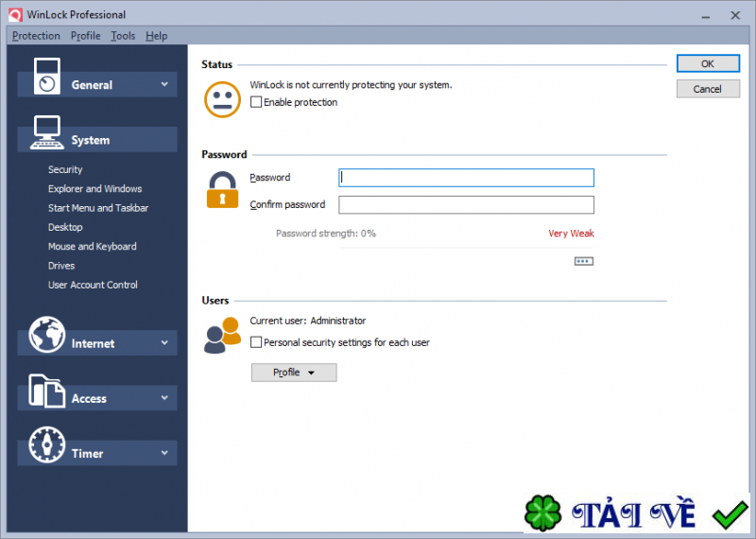The width and height of the screenshot is (756, 539).
Task: Click the General section iPod-style icon
Action: tap(46, 77)
